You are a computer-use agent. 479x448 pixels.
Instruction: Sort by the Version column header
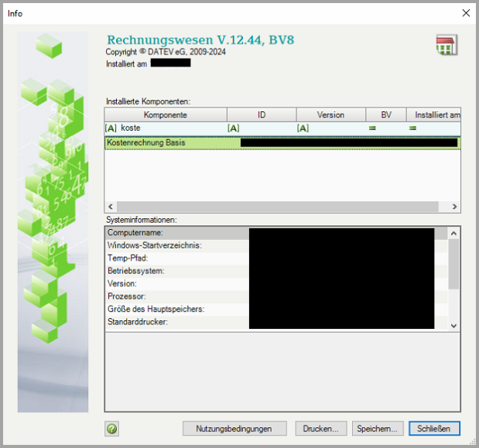pyautogui.click(x=330, y=115)
